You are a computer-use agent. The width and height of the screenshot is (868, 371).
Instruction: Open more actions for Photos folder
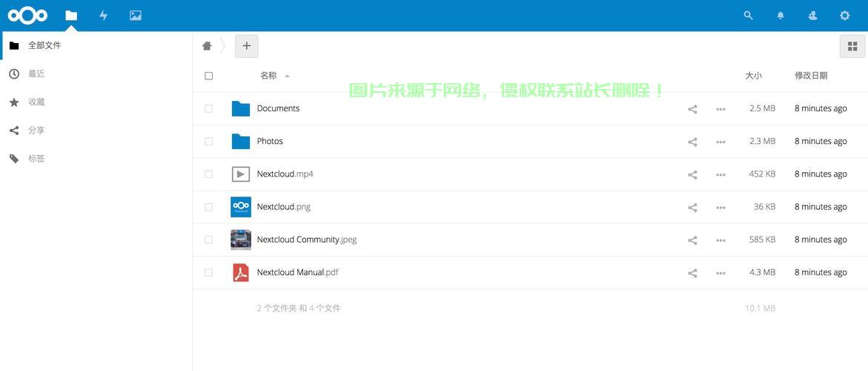720,142
